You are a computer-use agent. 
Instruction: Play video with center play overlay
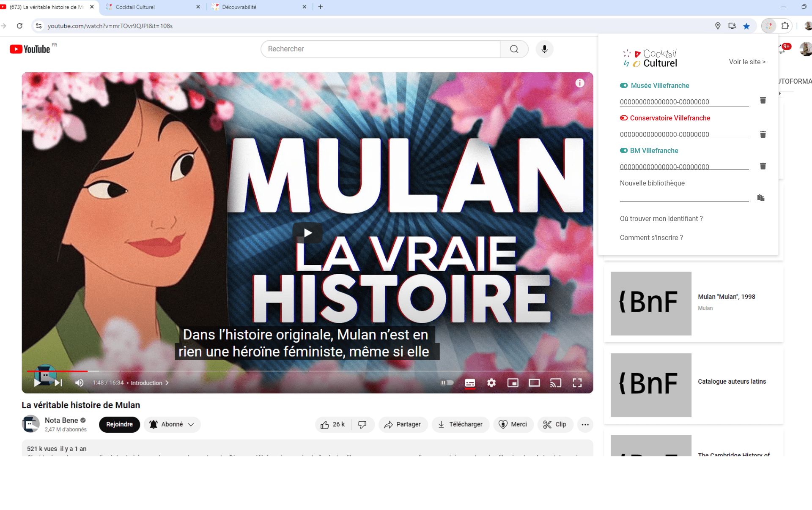coord(307,233)
